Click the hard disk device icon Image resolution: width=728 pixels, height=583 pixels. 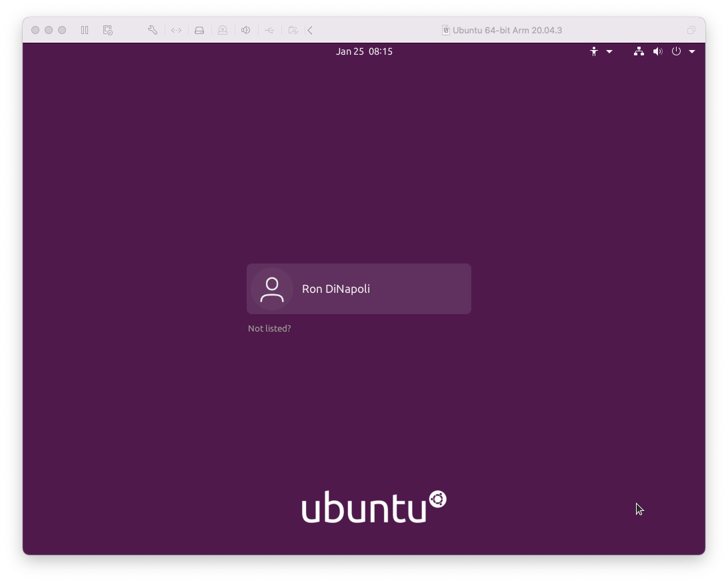tap(199, 30)
